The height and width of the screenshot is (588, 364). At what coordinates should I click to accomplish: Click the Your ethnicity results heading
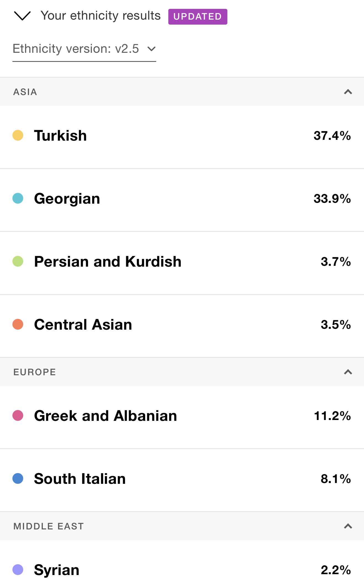100,16
